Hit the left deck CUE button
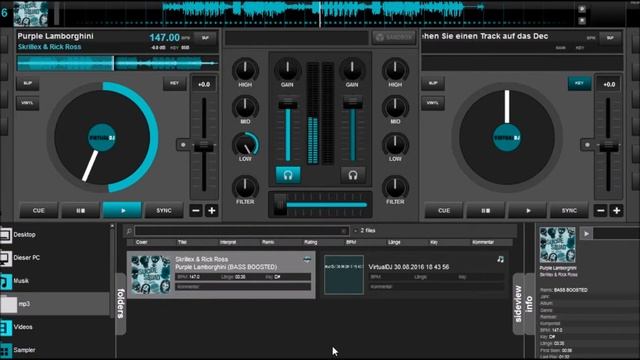The image size is (640, 360). [x=38, y=211]
